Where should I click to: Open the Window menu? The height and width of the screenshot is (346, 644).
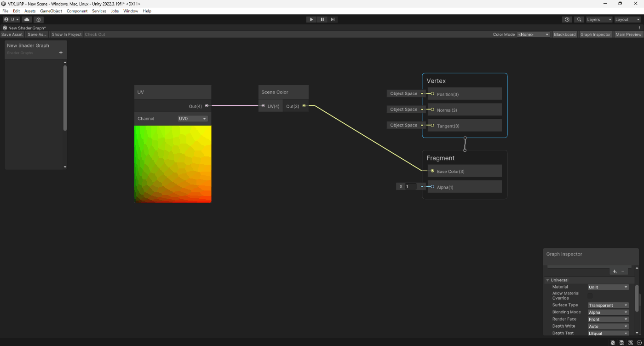tap(130, 11)
